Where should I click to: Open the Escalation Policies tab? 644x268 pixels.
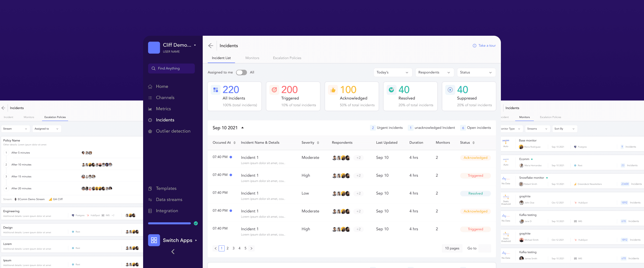(287, 58)
